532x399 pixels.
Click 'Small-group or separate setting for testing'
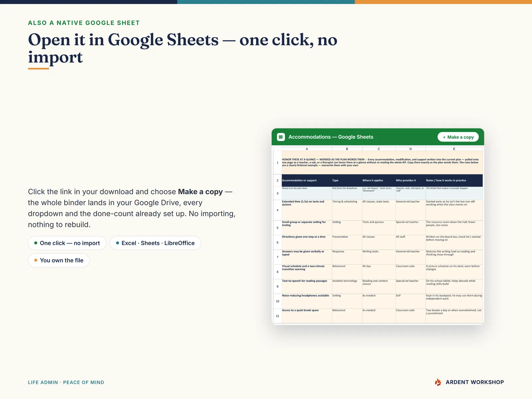click(x=307, y=228)
